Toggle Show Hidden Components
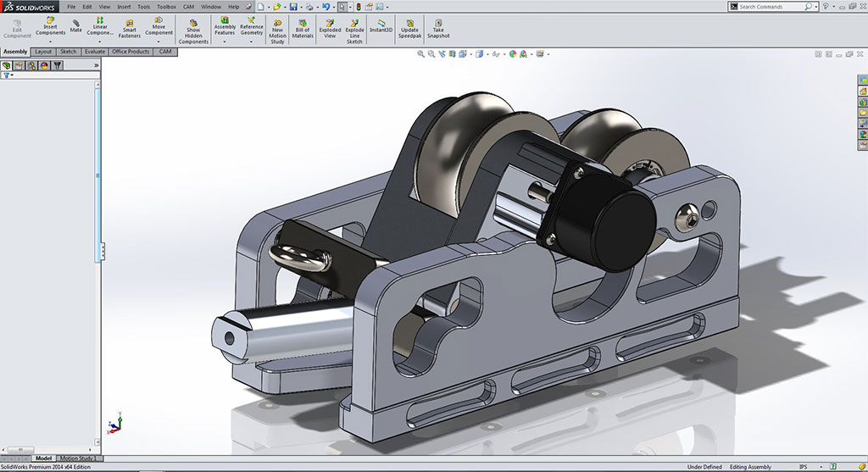The image size is (868, 472). tap(193, 31)
